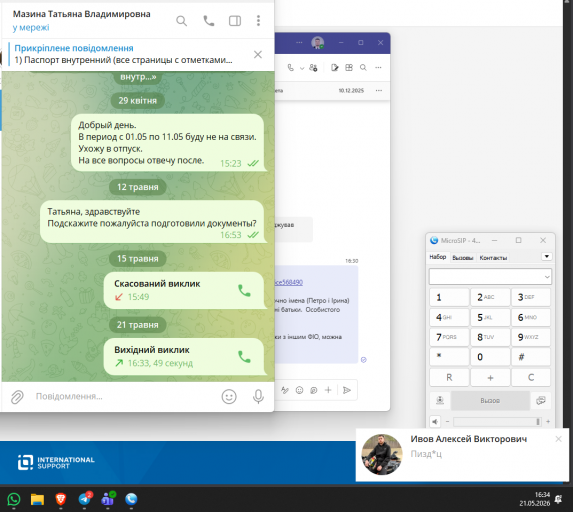The image size is (573, 512).
Task: Click the R redial key in MicroSIP
Action: [x=449, y=378]
